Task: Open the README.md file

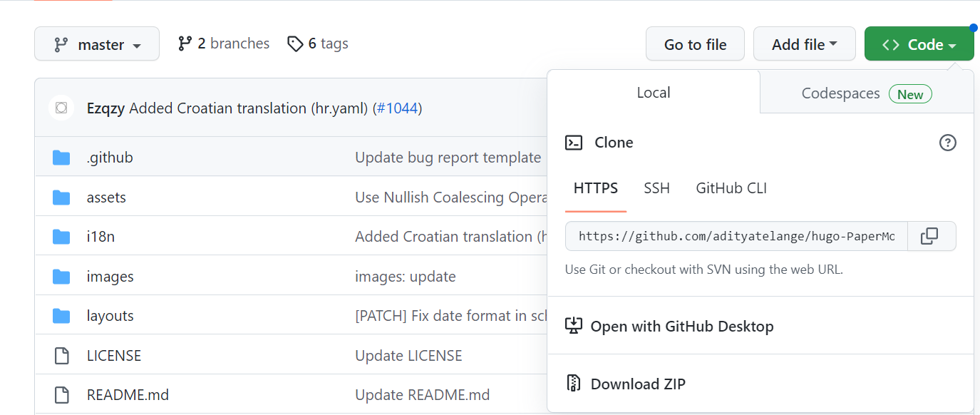Action: coord(128,394)
